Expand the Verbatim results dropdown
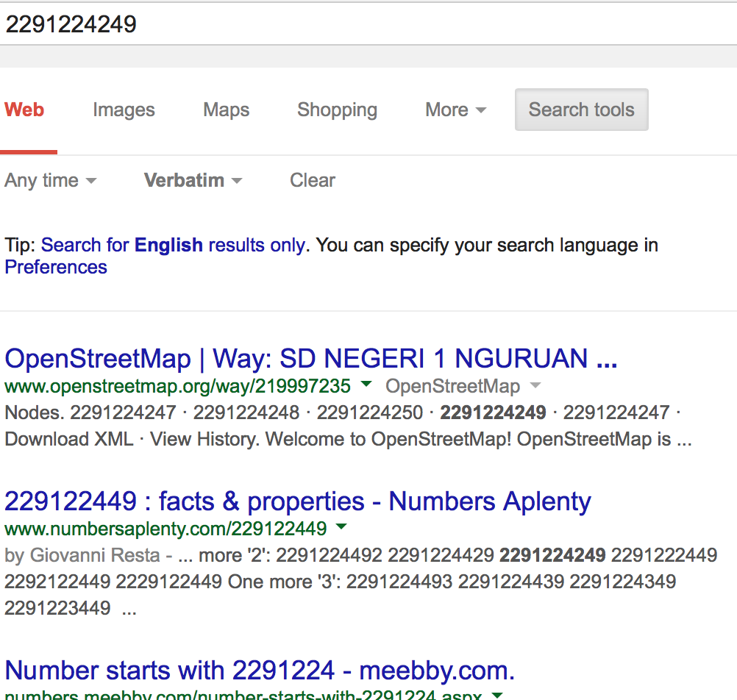 [x=193, y=180]
